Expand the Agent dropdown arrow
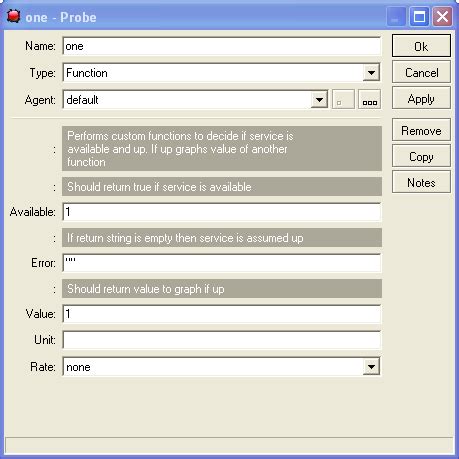459x459 pixels. tap(319, 100)
